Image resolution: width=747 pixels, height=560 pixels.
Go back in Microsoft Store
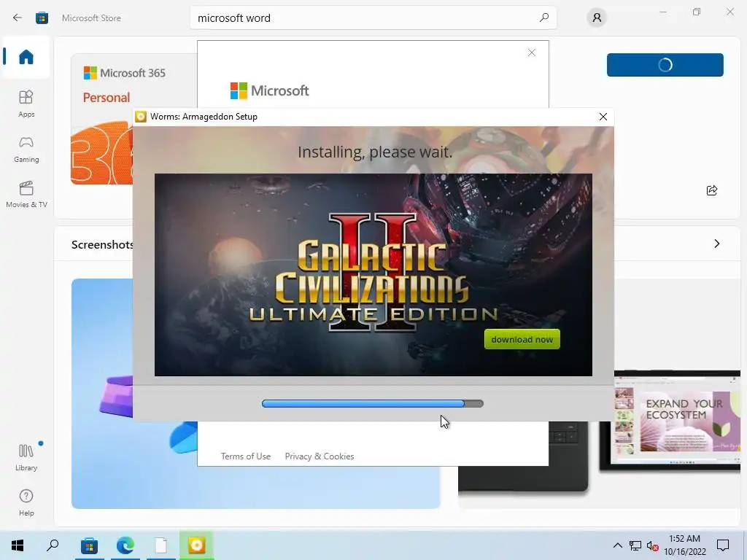(18, 17)
